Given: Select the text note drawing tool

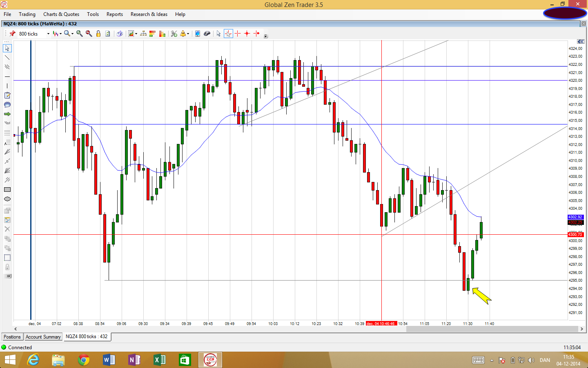Looking at the screenshot, I should [7, 95].
